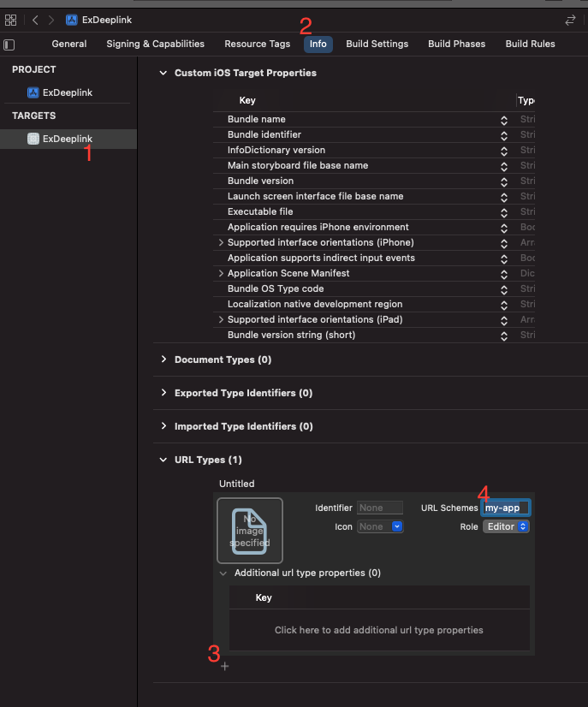This screenshot has width=588, height=707.
Task: Click the Application Scene Manifest key stepper
Action: 504,274
